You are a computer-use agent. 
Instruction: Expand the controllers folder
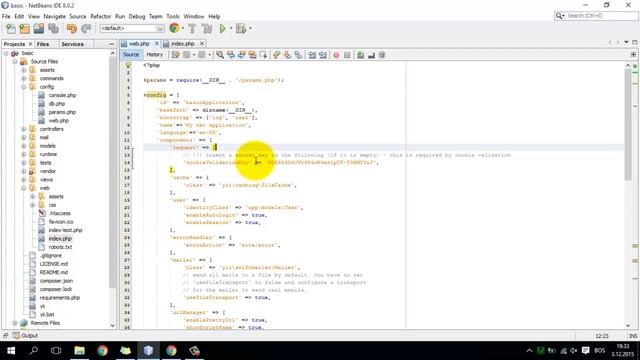[24, 129]
